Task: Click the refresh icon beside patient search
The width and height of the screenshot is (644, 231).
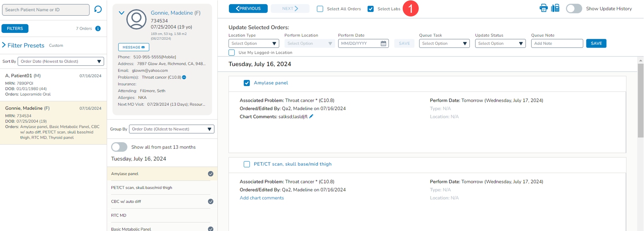Action: [98, 9]
